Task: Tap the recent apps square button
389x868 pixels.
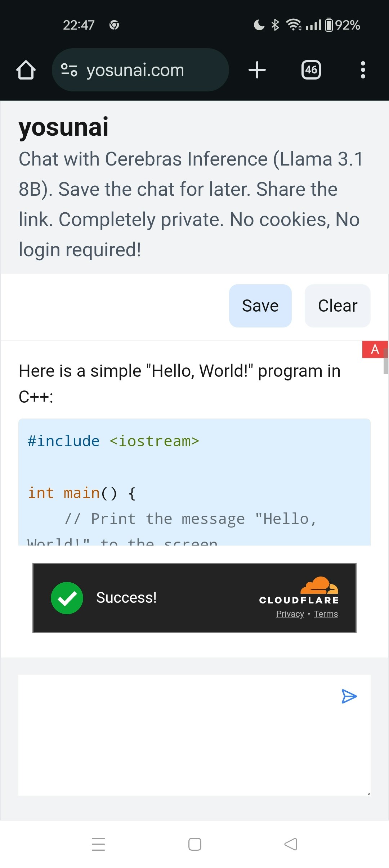Action: (194, 844)
